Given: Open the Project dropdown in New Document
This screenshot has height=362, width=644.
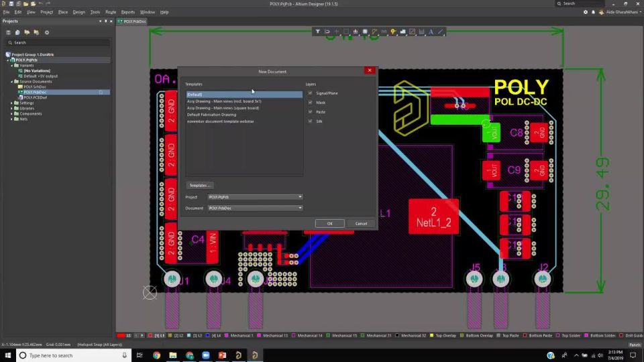Looking at the screenshot, I should click(255, 197).
